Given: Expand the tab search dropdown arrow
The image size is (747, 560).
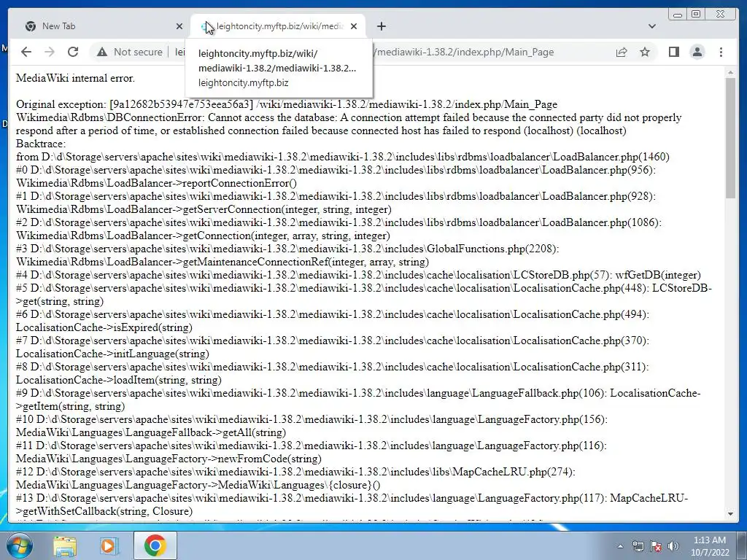Looking at the screenshot, I should tap(652, 26).
